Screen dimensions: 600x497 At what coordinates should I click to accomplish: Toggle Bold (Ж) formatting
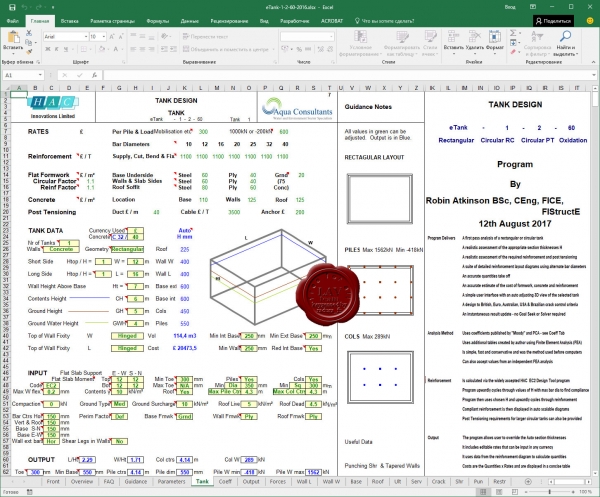coord(47,49)
